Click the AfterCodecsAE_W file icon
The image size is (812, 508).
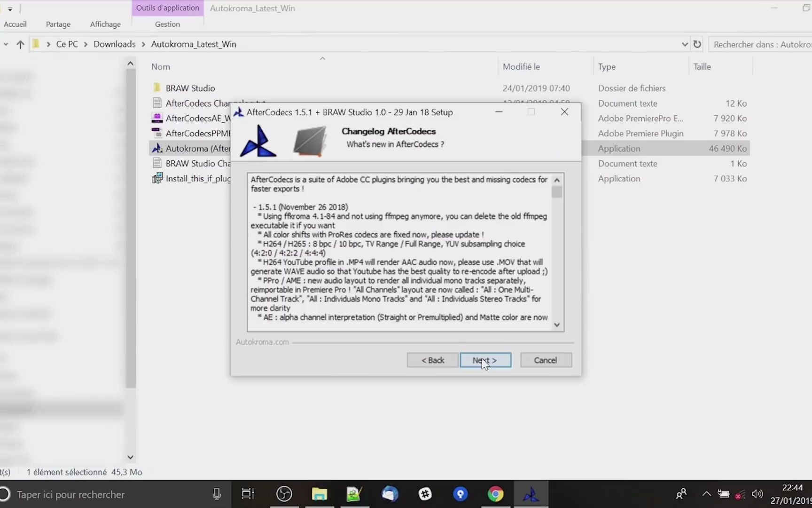(157, 118)
